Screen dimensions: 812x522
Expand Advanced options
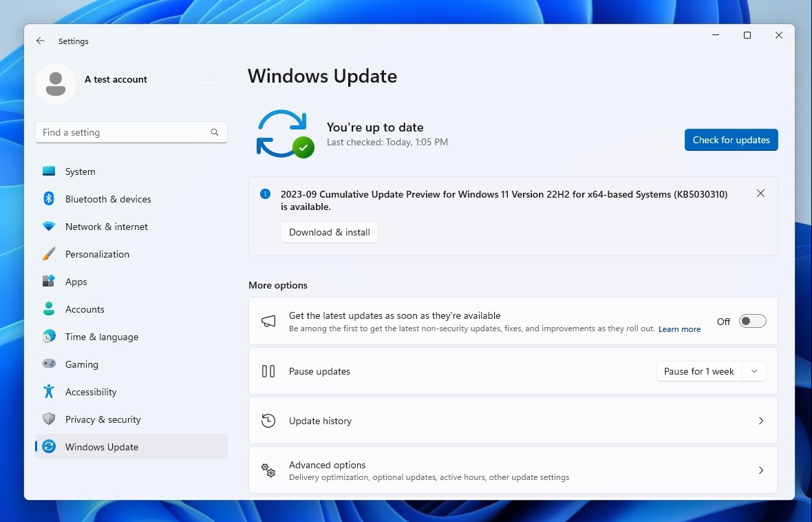(761, 470)
